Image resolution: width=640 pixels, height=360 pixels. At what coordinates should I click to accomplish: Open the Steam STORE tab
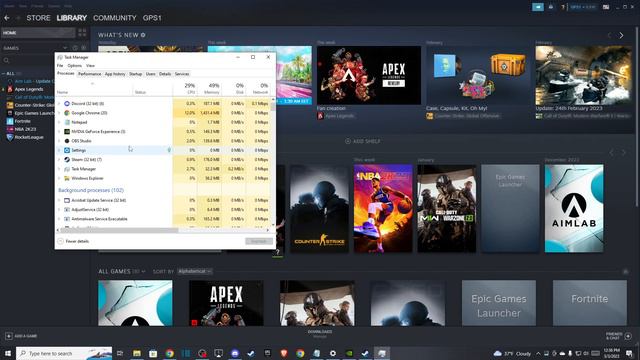(x=38, y=18)
